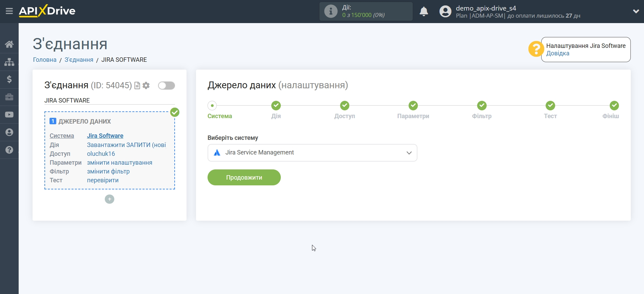The height and width of the screenshot is (294, 644).
Task: Open profile sidebar icon
Action: [x=9, y=132]
